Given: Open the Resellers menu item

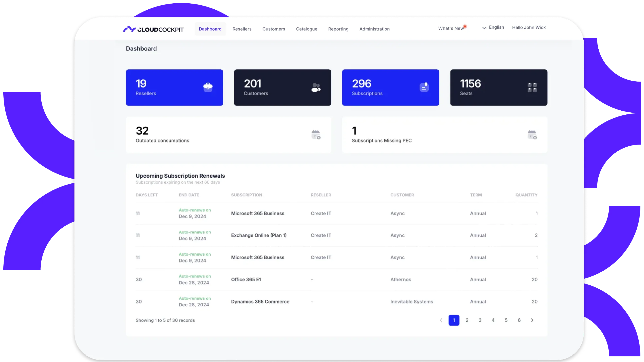Looking at the screenshot, I should (242, 29).
